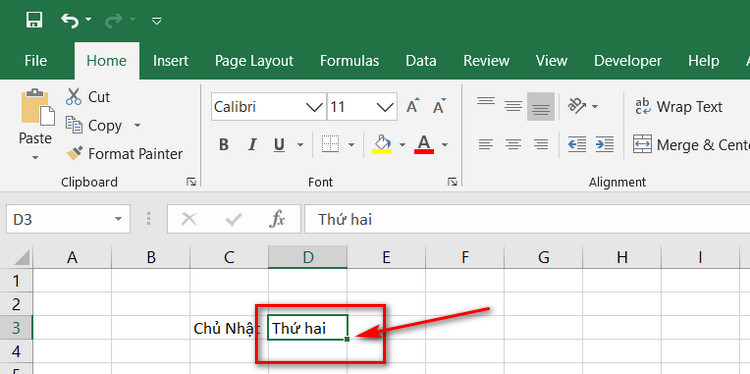750x374 pixels.
Task: Click Merge & Center
Action: pyautogui.click(x=691, y=144)
